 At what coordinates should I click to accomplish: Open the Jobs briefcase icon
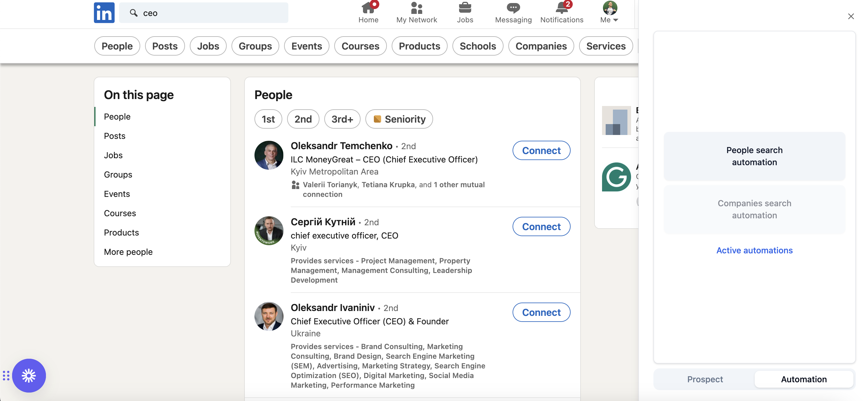click(x=465, y=8)
